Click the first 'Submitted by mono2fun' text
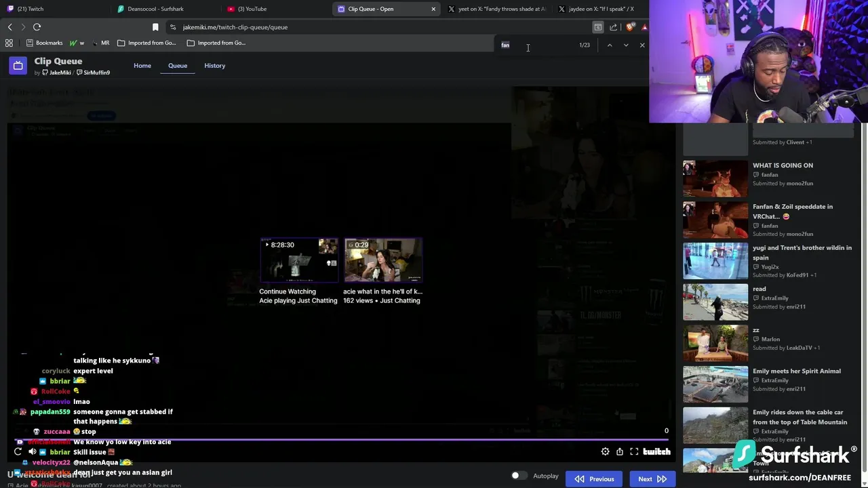The image size is (868, 488). pos(783,184)
